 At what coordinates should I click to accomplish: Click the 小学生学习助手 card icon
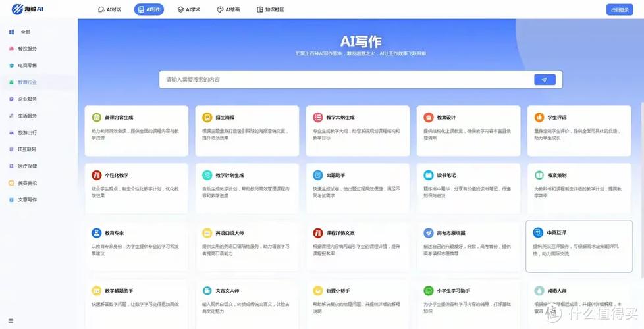point(429,291)
